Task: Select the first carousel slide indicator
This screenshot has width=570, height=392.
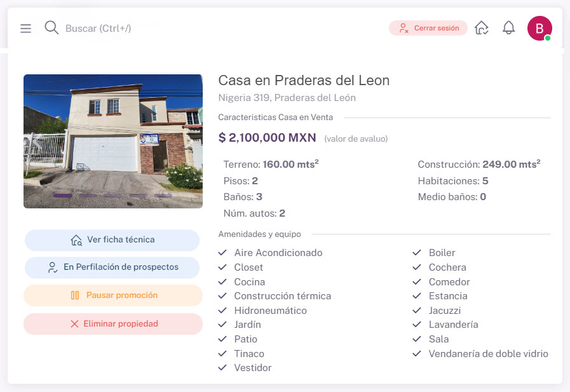Action: coord(62,196)
